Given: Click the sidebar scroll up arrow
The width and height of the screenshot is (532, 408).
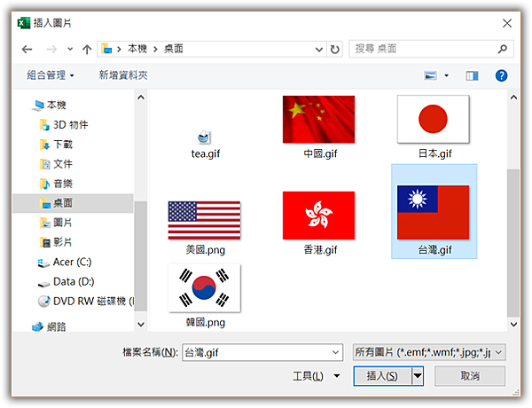Looking at the screenshot, I should (x=141, y=98).
